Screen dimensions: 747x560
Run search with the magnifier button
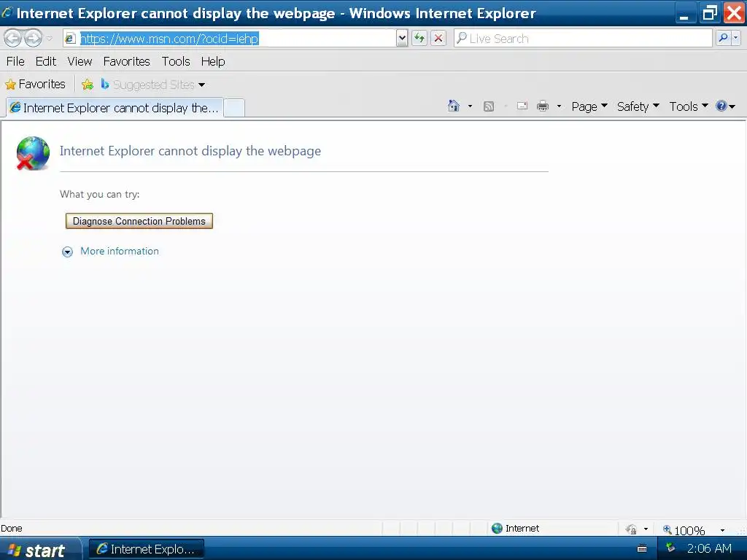[x=723, y=38]
